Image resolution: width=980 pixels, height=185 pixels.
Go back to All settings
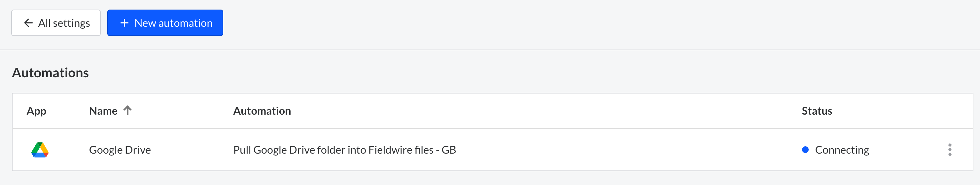point(56,23)
